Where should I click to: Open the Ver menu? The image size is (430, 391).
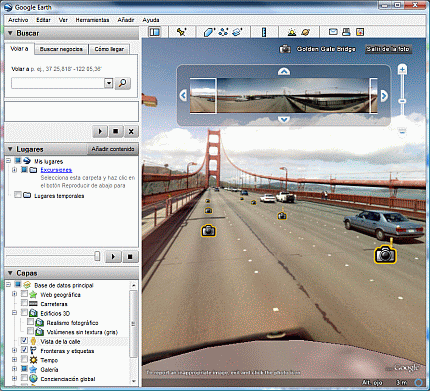click(63, 20)
